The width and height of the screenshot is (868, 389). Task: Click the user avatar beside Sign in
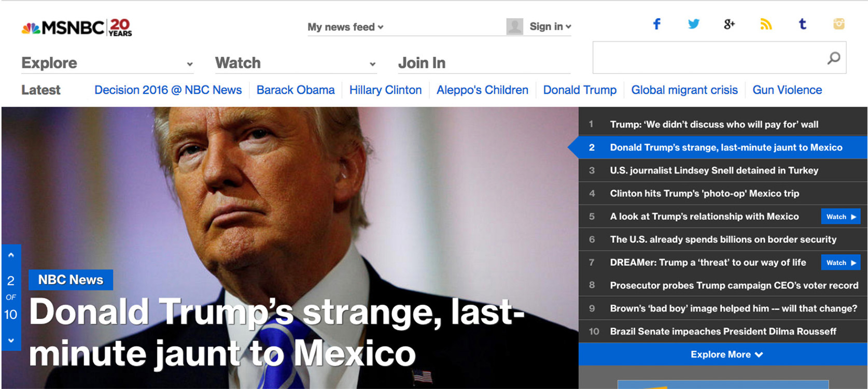514,26
